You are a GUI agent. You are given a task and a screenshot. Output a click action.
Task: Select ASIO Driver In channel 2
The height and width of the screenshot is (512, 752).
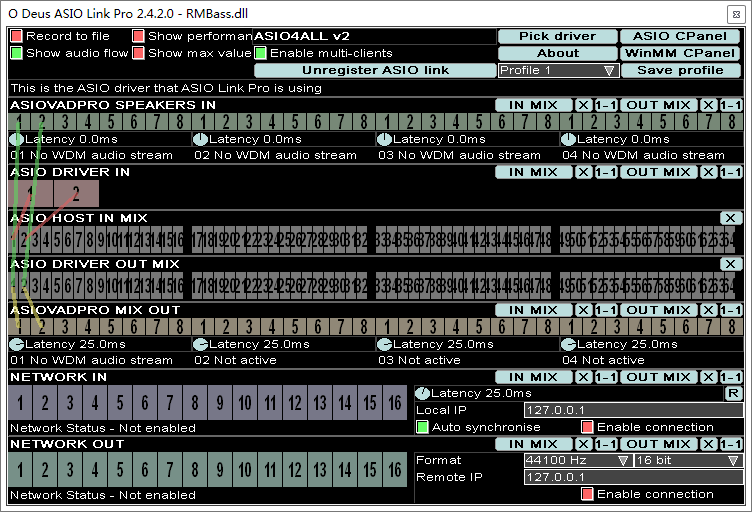pyautogui.click(x=76, y=194)
